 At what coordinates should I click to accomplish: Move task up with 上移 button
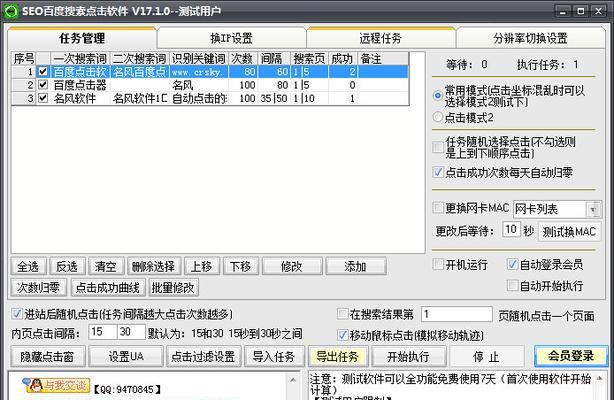coord(202,267)
